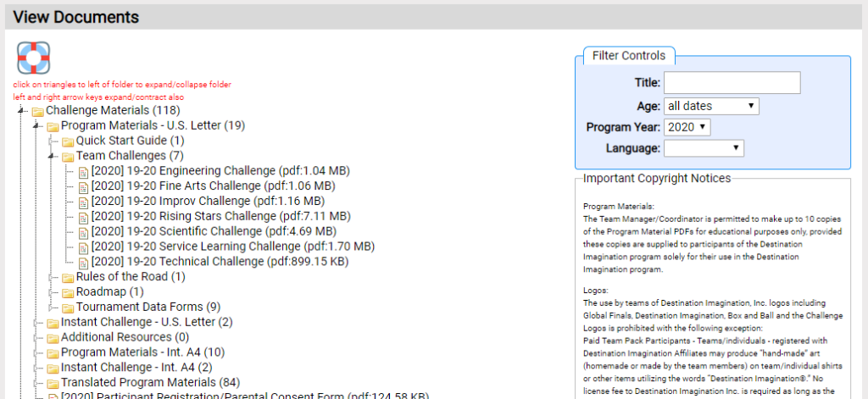Click the Title filter input field

732,83
